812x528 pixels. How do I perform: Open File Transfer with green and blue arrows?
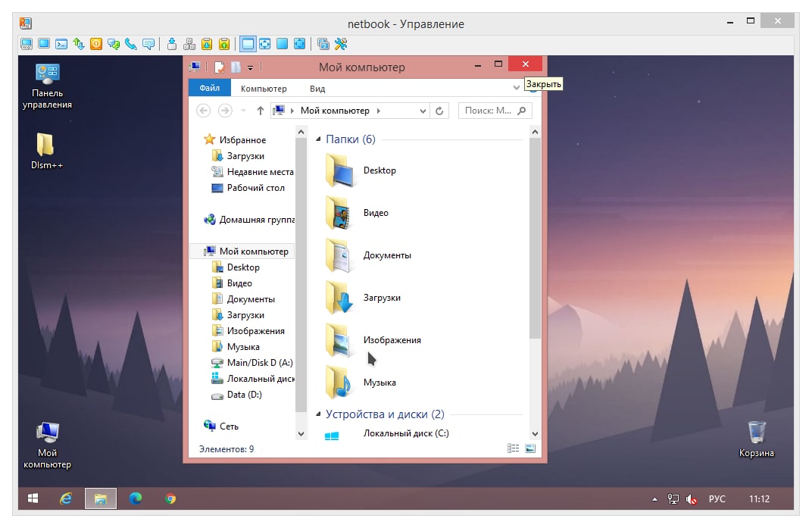tap(79, 44)
